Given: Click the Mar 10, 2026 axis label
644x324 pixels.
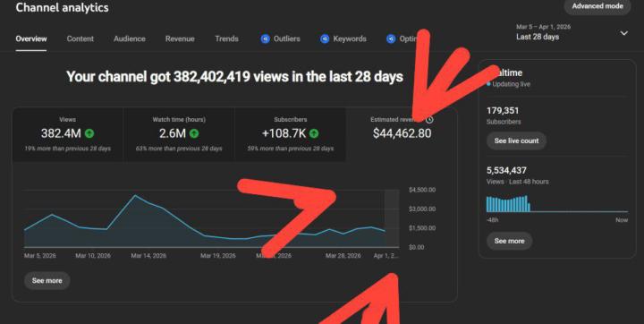Looking at the screenshot, I should click(x=93, y=256).
